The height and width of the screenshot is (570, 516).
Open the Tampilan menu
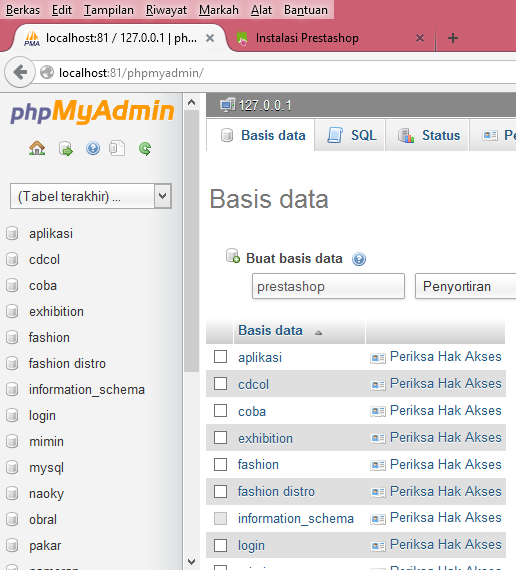point(109,10)
